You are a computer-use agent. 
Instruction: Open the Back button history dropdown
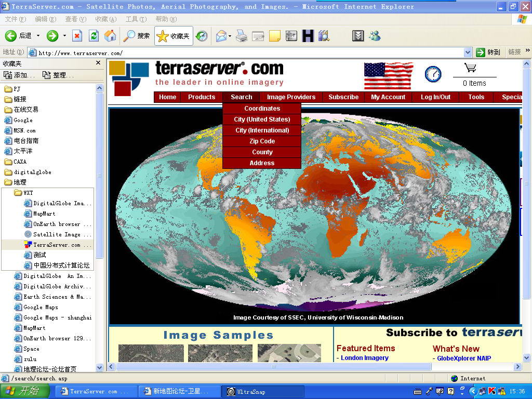[38, 36]
